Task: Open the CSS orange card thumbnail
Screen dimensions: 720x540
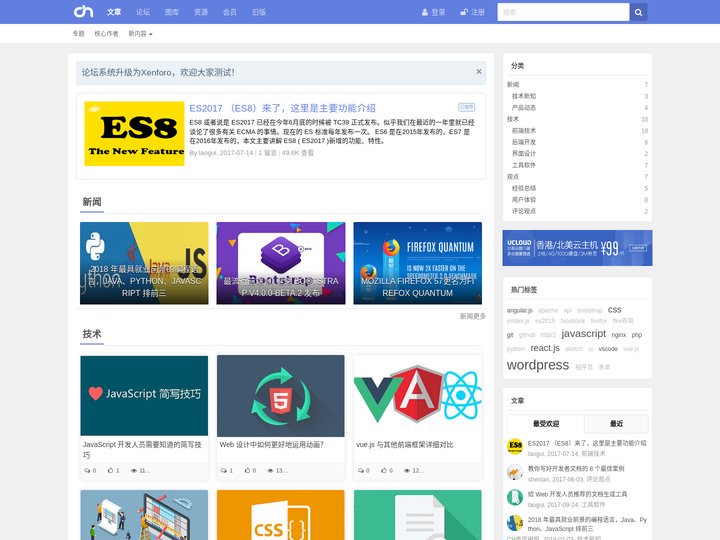Action: (x=281, y=515)
